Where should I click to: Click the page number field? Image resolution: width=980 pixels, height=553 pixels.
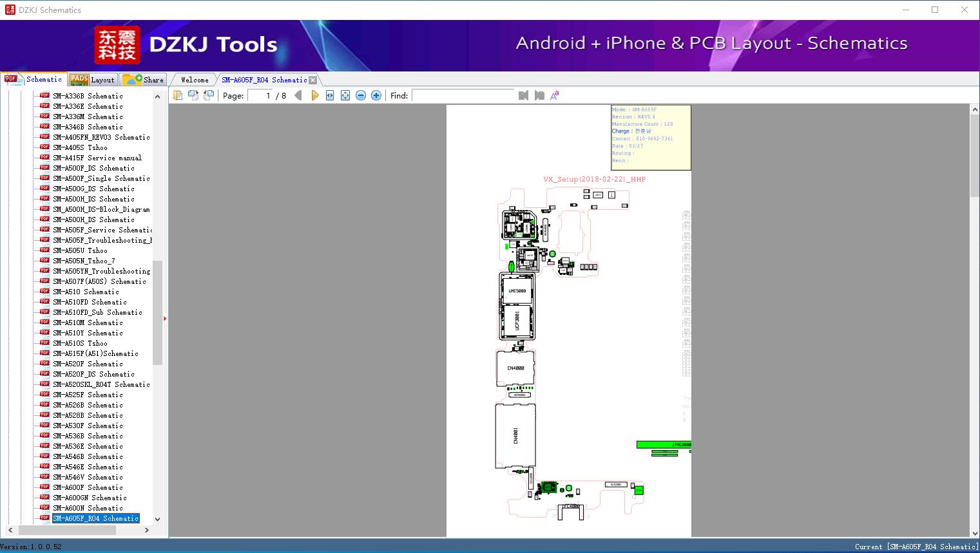(x=260, y=95)
